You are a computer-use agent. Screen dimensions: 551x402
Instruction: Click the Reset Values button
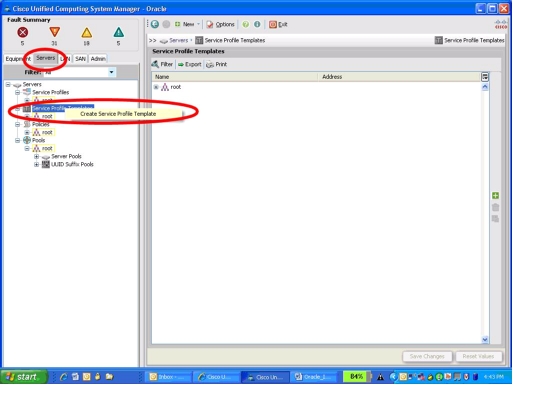pos(478,356)
